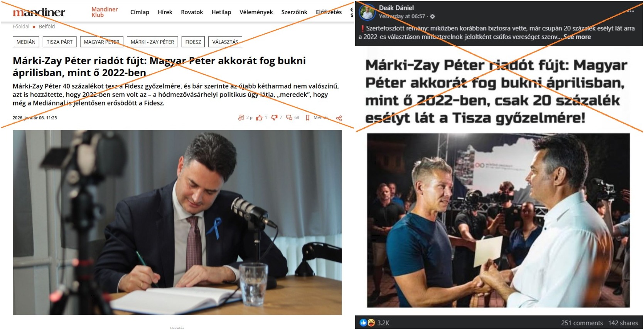
Task: Open the article comments bubble icon
Action: click(289, 118)
